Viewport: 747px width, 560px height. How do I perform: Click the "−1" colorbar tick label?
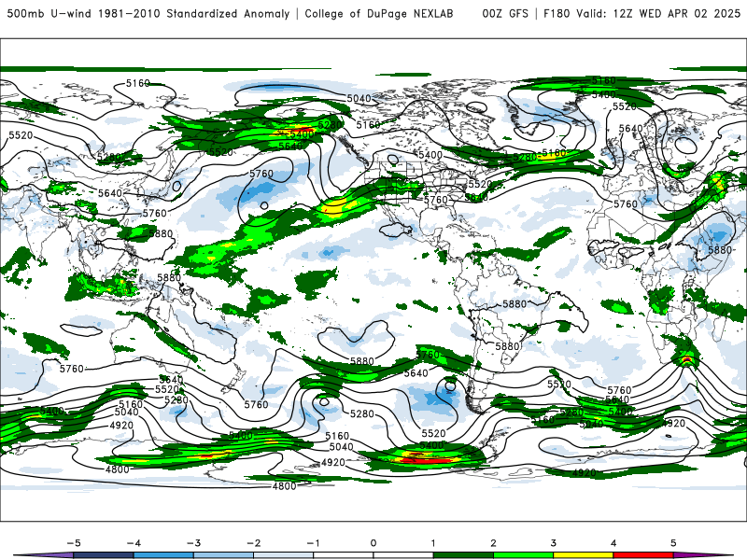point(313,543)
